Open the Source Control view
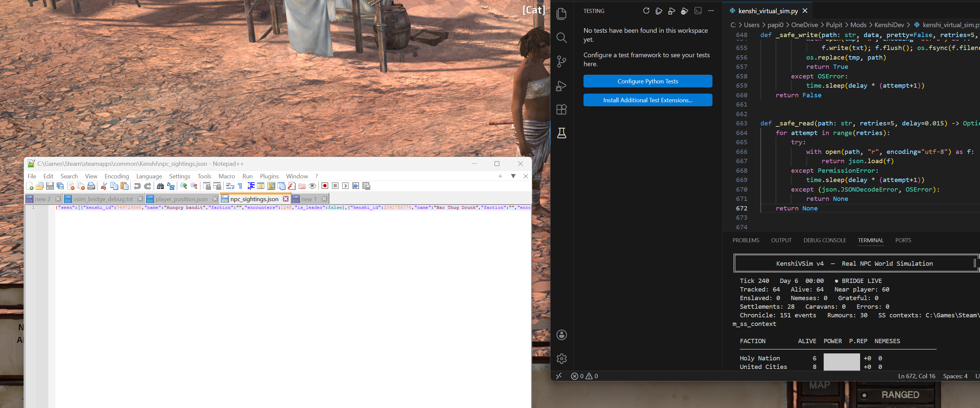Viewport: 980px width, 408px height. click(561, 62)
